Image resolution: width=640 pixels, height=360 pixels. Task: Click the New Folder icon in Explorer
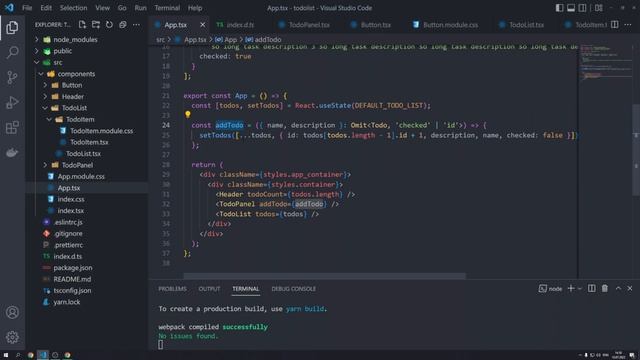[x=96, y=24]
